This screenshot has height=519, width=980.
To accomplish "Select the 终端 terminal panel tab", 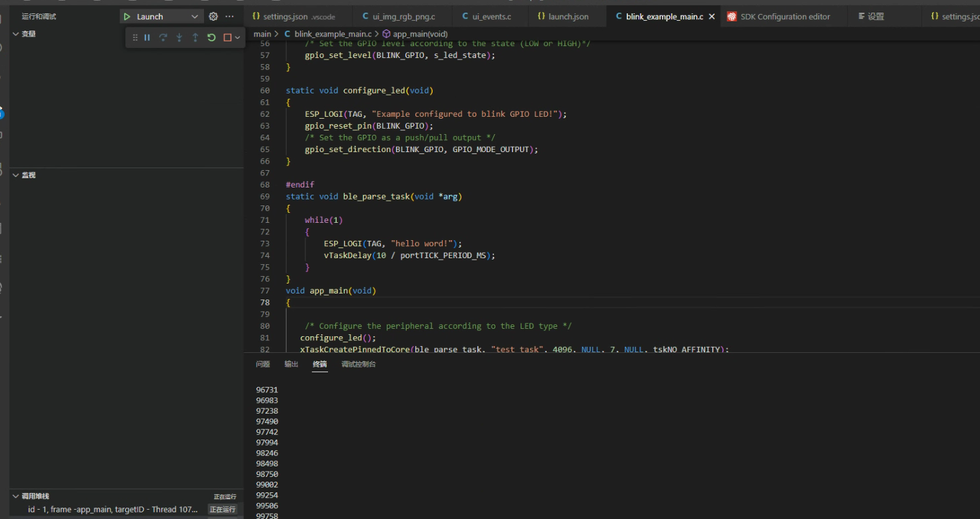I will tap(320, 364).
